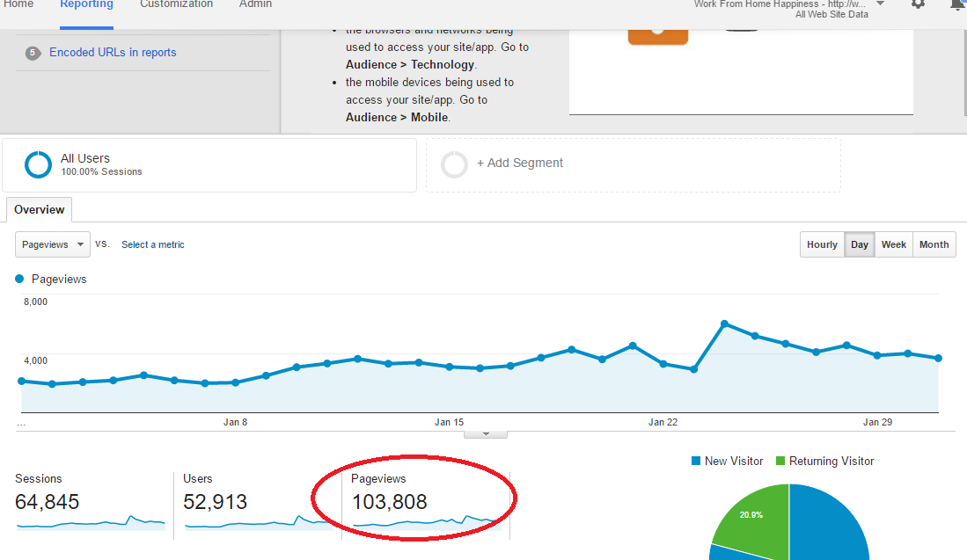This screenshot has height=560, width=967.
Task: Click the Sessions metric 64,845
Action: pos(47,502)
